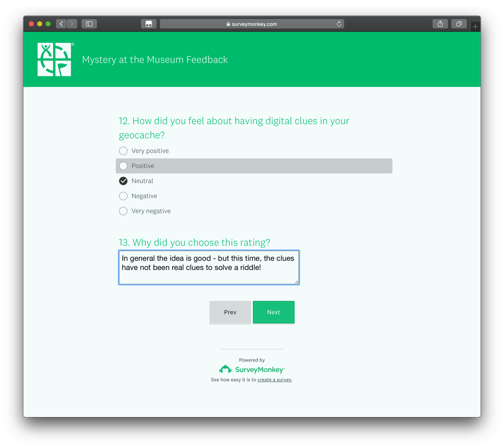
Task: Click the SurveyMonkey logo in footer
Action: [x=252, y=369]
